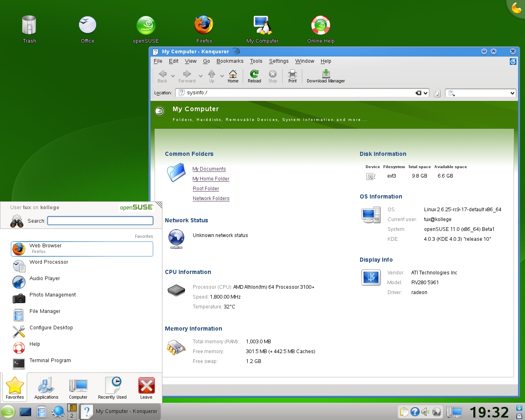Open the Download Manager
525x420 pixels.
[326, 76]
